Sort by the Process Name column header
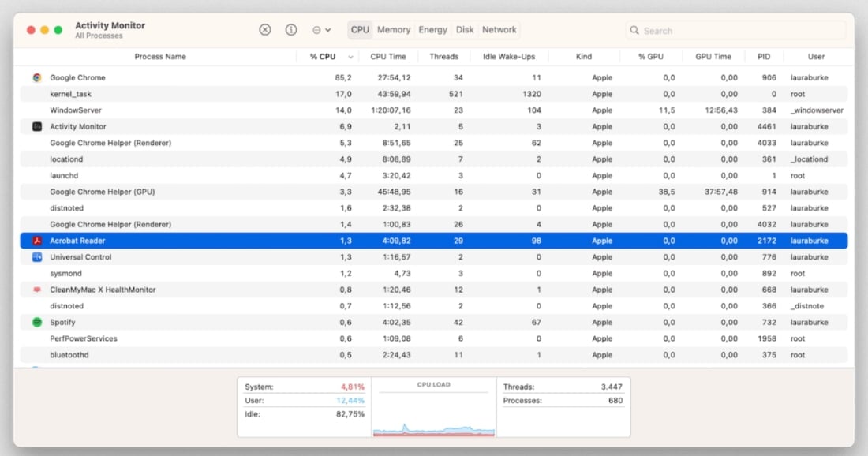Screen dimensions: 868x456 (x=160, y=57)
